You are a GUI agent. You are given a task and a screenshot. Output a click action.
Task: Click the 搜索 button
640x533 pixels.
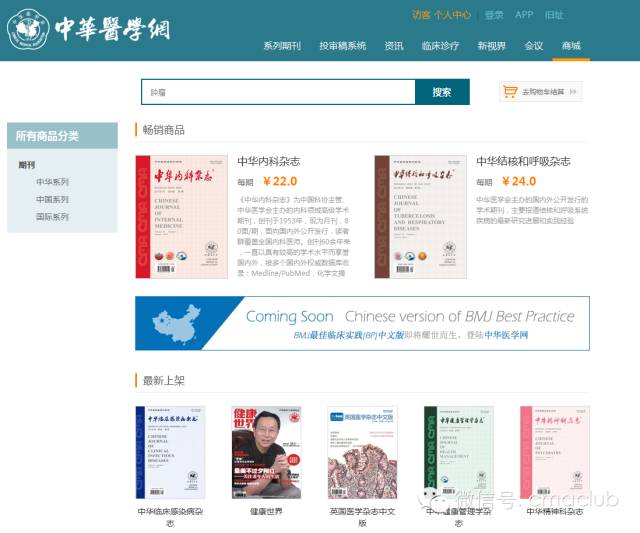click(442, 92)
